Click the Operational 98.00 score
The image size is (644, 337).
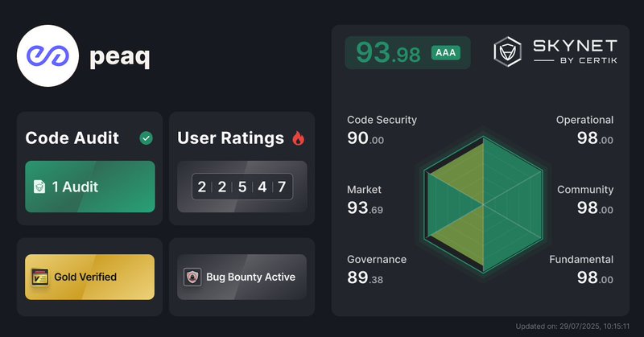(595, 138)
